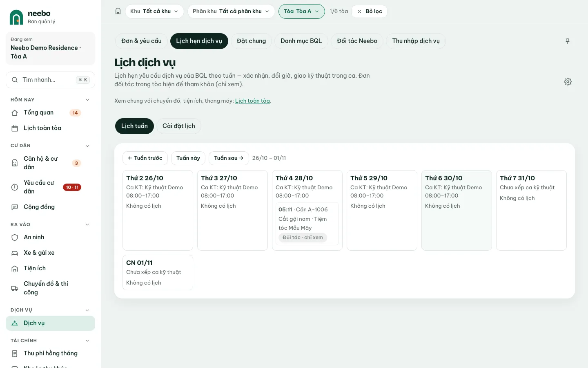Viewport: 588px width, 368px height.
Task: Collapse the DỊCH VỤ section
Action: point(87,310)
